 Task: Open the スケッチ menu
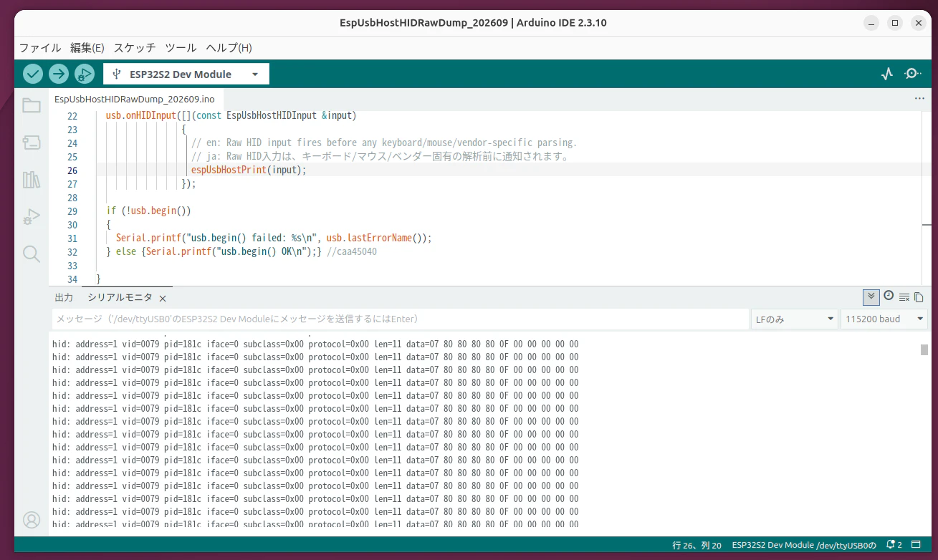point(135,48)
